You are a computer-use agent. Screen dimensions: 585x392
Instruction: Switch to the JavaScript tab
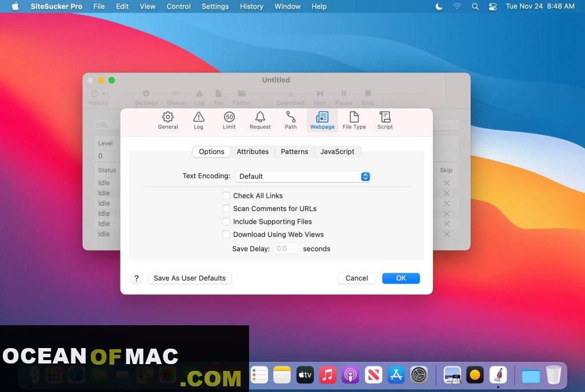(x=337, y=152)
